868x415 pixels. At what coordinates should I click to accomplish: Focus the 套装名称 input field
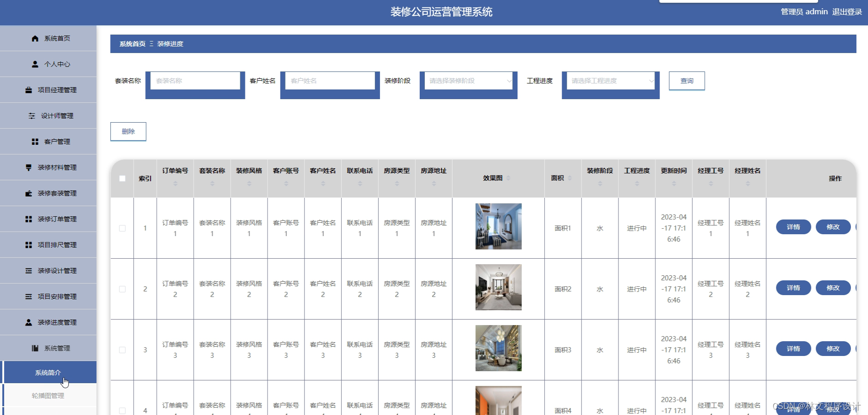[195, 81]
